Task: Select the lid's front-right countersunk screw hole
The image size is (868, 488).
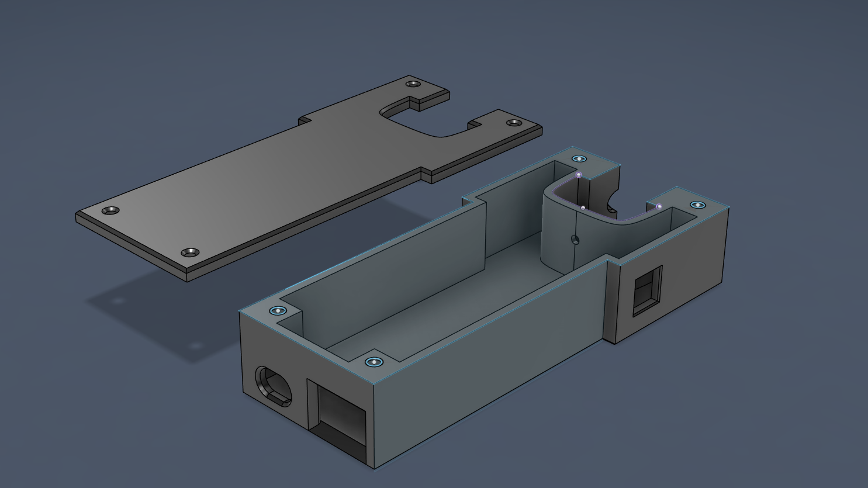Action: (190, 252)
